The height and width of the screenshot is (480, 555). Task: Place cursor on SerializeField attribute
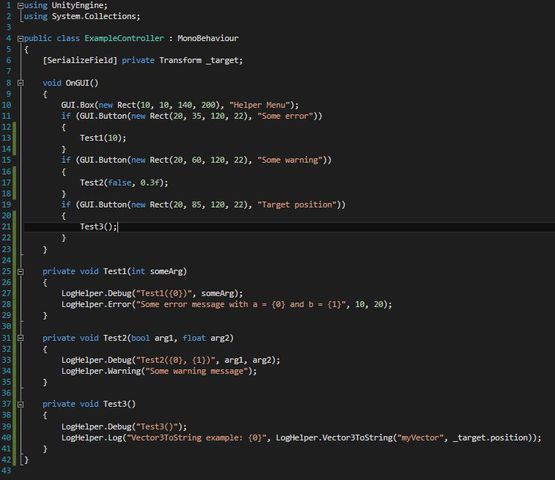[x=80, y=61]
